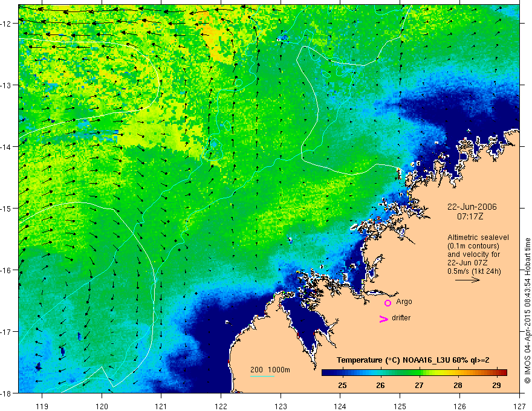Click longitude axis label '122'
The height and width of the screenshot is (411, 532).
click(x=221, y=406)
